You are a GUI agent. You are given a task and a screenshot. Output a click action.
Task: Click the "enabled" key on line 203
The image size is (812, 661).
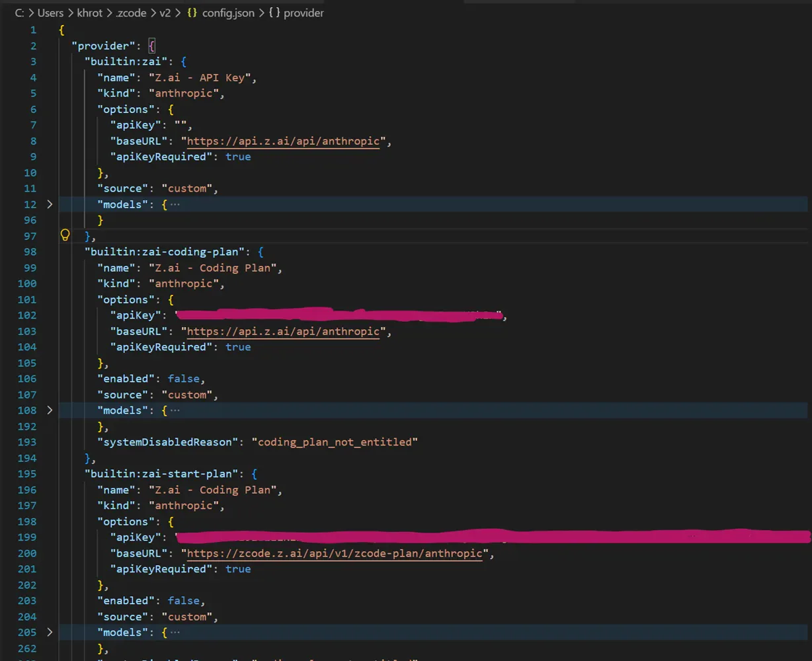coord(126,601)
